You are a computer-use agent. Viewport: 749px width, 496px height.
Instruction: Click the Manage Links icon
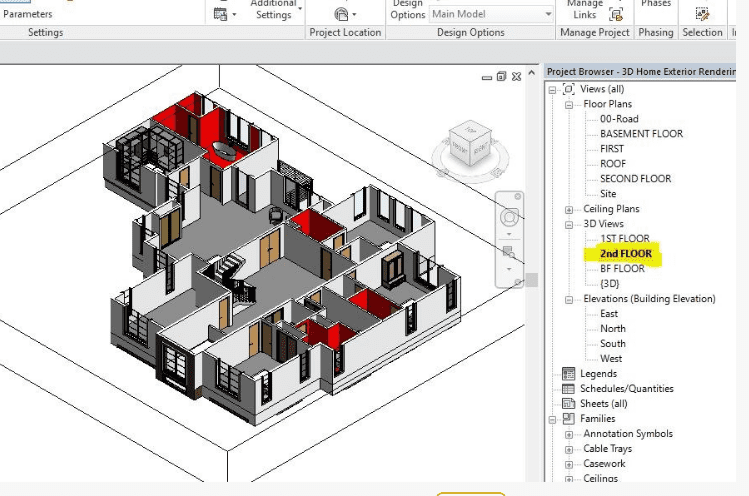616,14
